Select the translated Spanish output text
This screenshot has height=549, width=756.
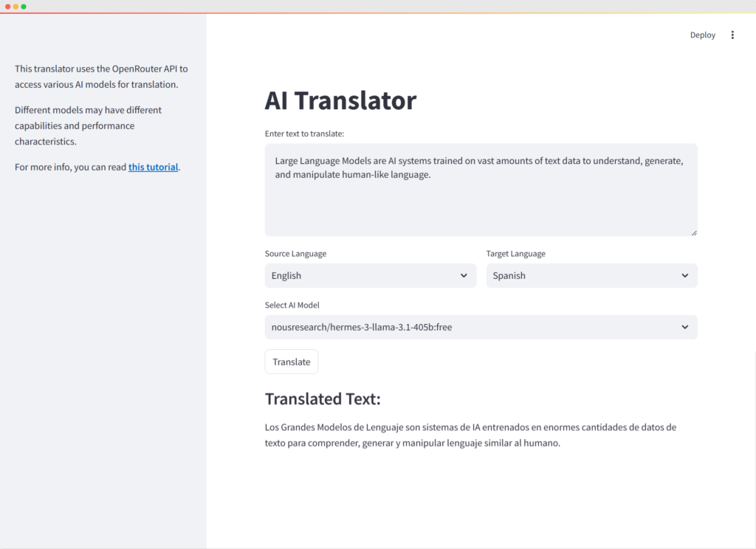(x=474, y=435)
